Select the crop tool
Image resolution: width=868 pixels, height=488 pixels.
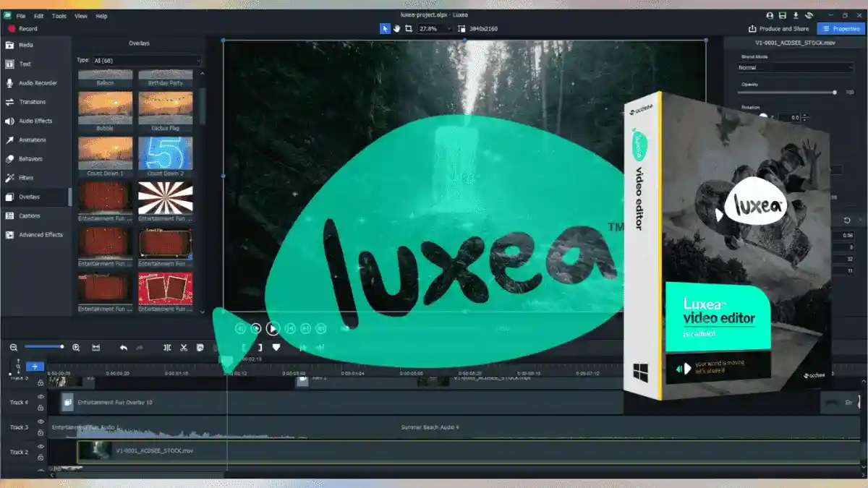click(409, 28)
